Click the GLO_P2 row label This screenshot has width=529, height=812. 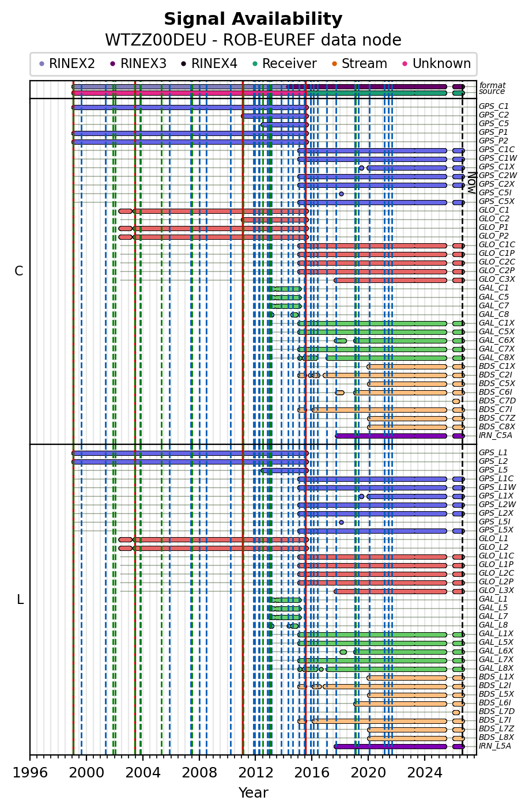494,236
